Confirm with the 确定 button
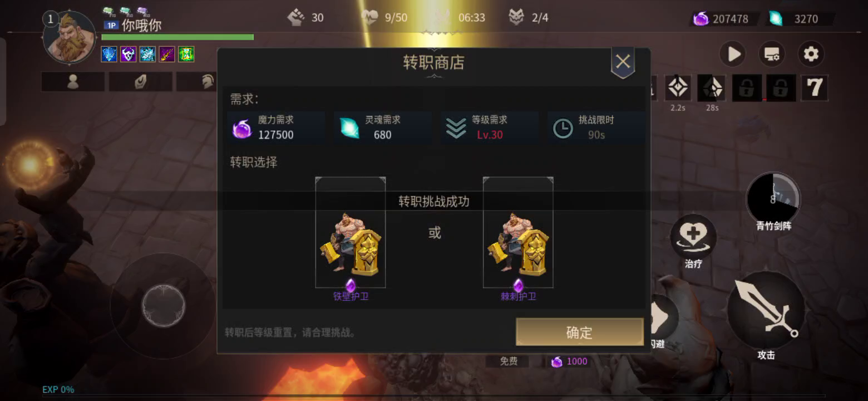Screen dimensions: 868x401 click(579, 332)
